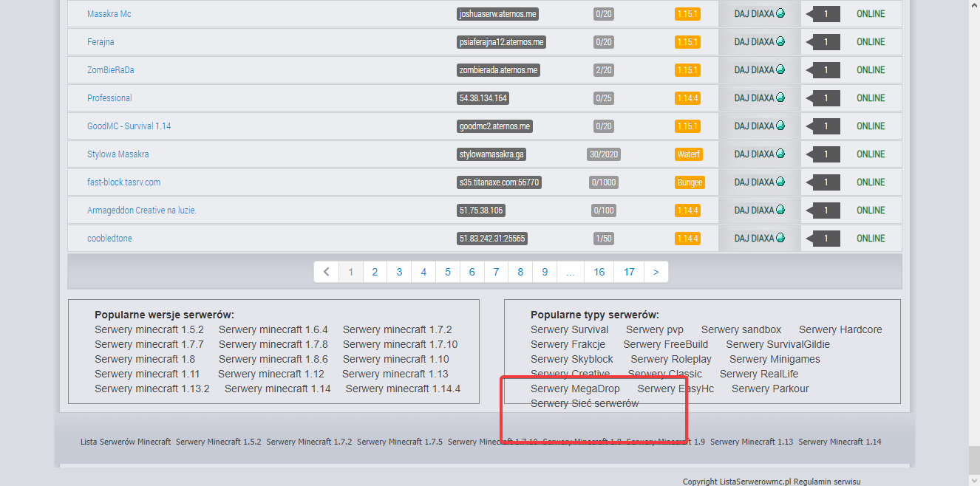
Task: Click the diamond icon in Masakra Mc row
Action: click(780, 13)
